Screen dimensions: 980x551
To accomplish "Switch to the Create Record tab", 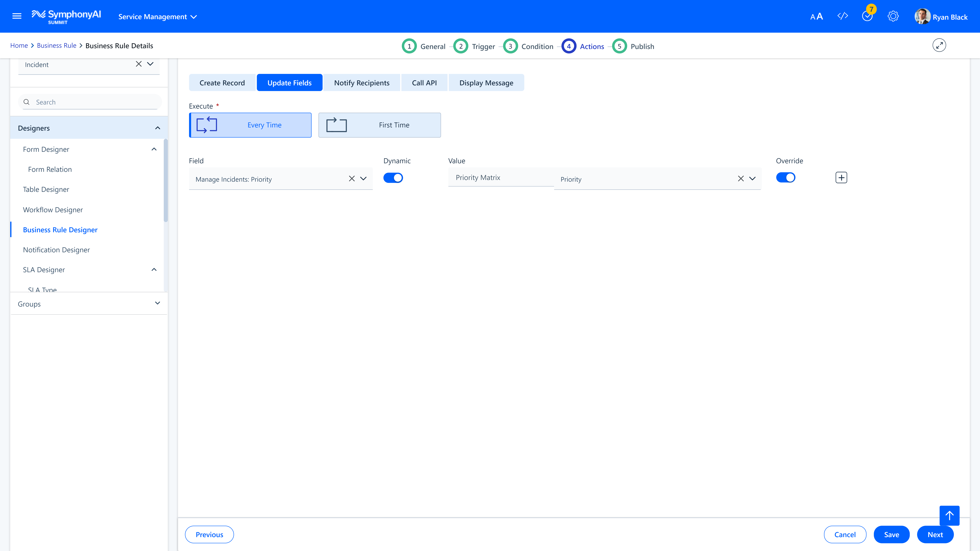I will pyautogui.click(x=222, y=83).
